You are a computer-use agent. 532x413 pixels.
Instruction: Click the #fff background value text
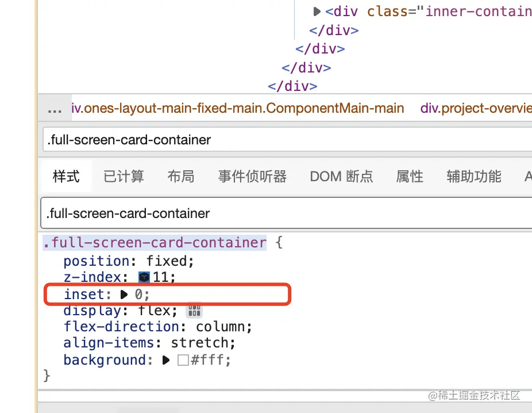pyautogui.click(x=207, y=360)
